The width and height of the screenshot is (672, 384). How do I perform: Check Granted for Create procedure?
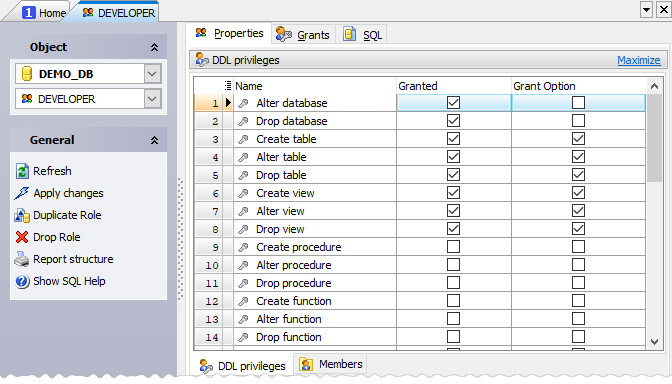point(453,247)
